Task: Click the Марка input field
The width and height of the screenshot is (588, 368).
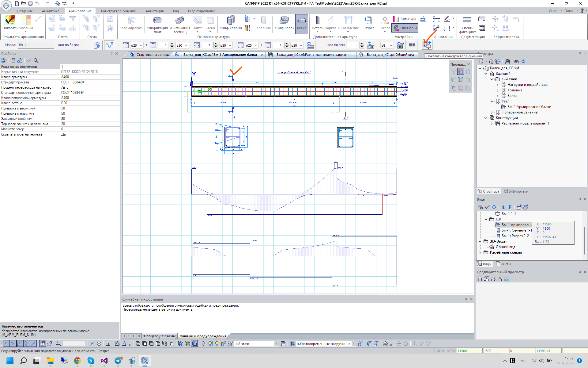Action: pyautogui.click(x=35, y=45)
